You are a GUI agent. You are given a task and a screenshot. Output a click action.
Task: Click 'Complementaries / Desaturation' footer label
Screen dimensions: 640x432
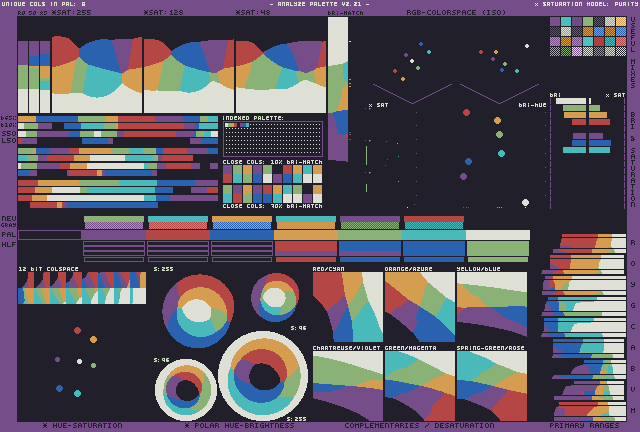419,425
